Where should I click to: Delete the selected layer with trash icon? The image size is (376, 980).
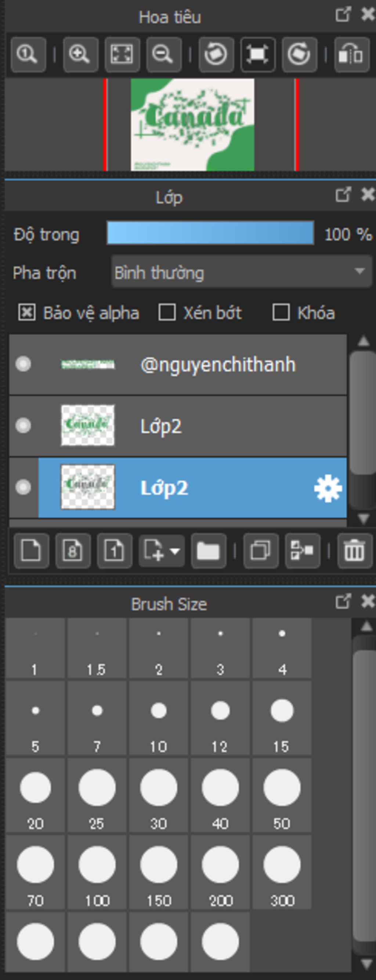point(354,550)
